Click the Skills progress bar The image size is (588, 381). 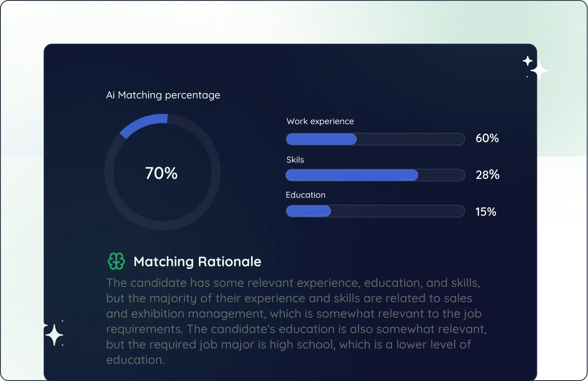point(375,175)
